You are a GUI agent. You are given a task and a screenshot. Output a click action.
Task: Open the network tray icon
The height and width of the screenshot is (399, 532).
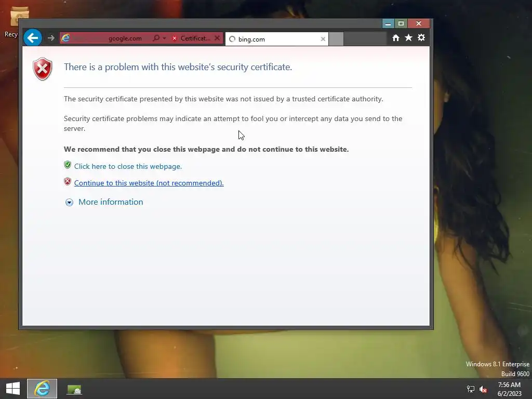(x=470, y=389)
